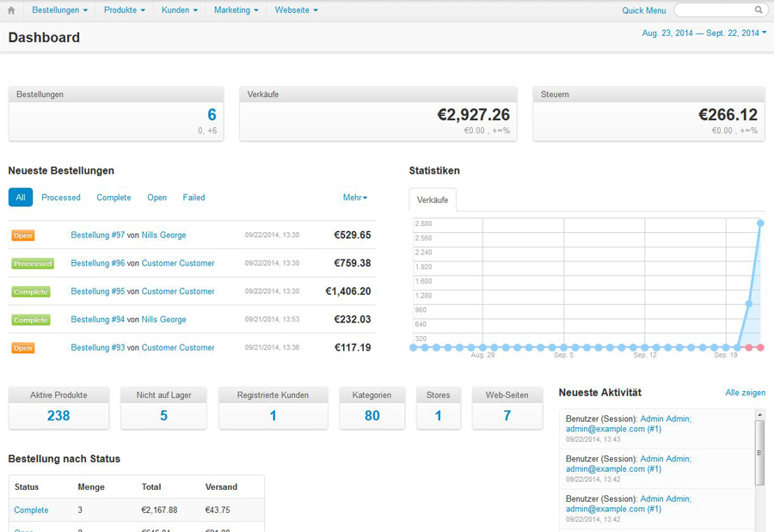The width and height of the screenshot is (774, 532).
Task: Open the Nicht auf Lager count 5
Action: click(x=164, y=415)
